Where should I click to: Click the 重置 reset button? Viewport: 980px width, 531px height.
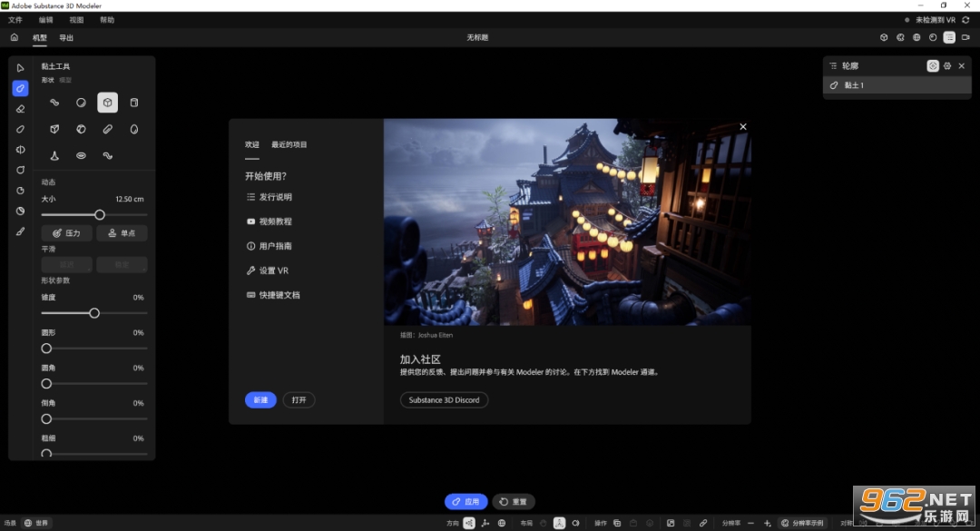click(514, 502)
